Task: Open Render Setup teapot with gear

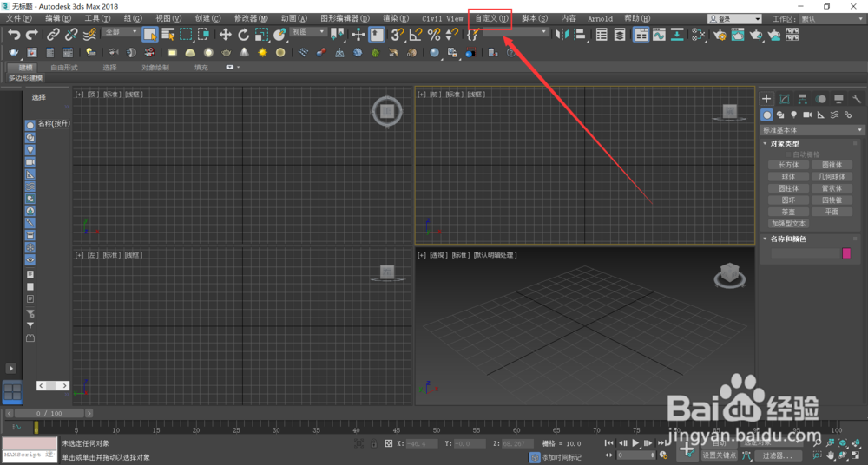Action: (720, 35)
